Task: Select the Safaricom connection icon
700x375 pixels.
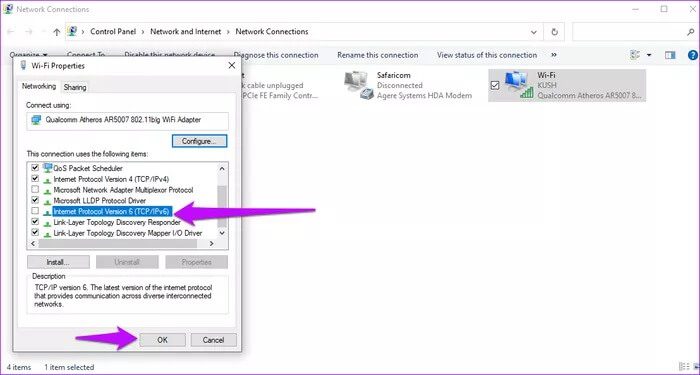Action: click(x=359, y=85)
